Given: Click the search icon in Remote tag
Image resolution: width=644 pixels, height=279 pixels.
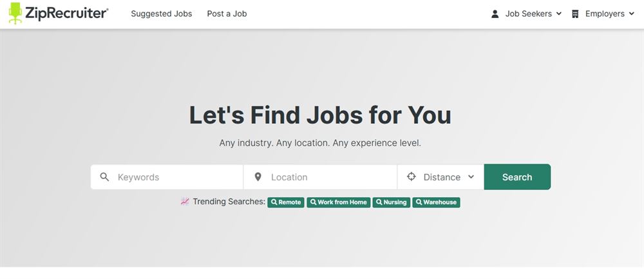Looking at the screenshot, I should pos(274,202).
